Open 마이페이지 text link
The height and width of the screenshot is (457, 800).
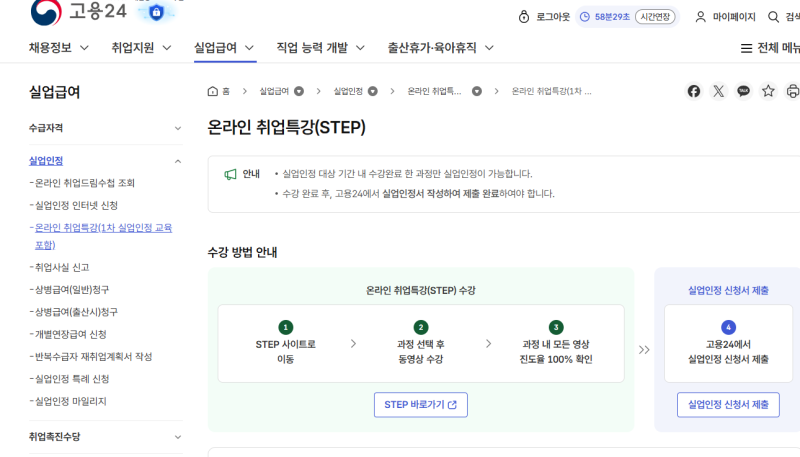point(734,17)
